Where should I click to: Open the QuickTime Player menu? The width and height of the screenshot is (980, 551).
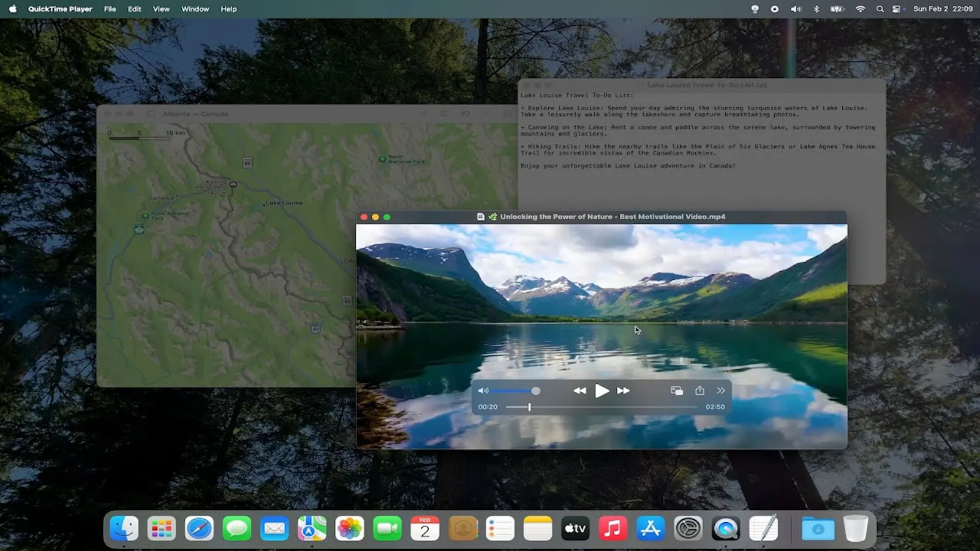(60, 9)
